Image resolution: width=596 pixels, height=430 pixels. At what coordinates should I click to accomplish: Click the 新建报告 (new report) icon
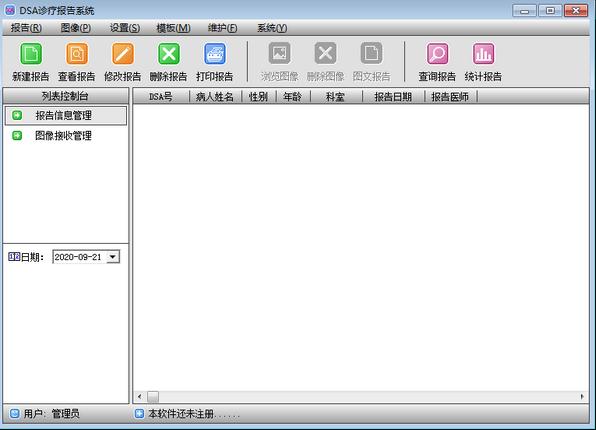(31, 54)
